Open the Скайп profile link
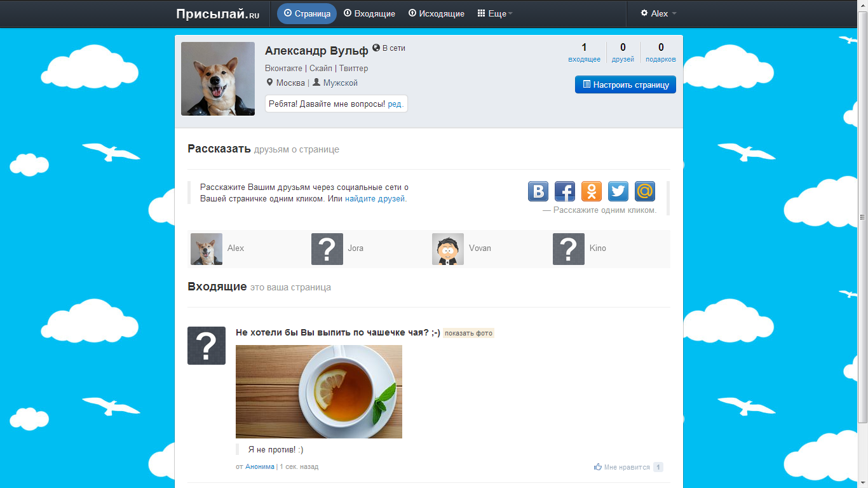 321,68
